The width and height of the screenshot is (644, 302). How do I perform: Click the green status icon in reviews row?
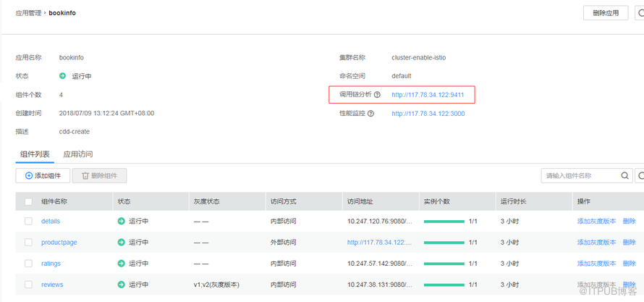click(x=121, y=285)
